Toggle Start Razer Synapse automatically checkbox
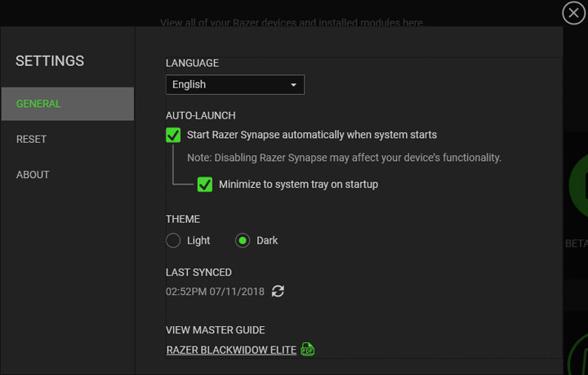 pos(173,135)
